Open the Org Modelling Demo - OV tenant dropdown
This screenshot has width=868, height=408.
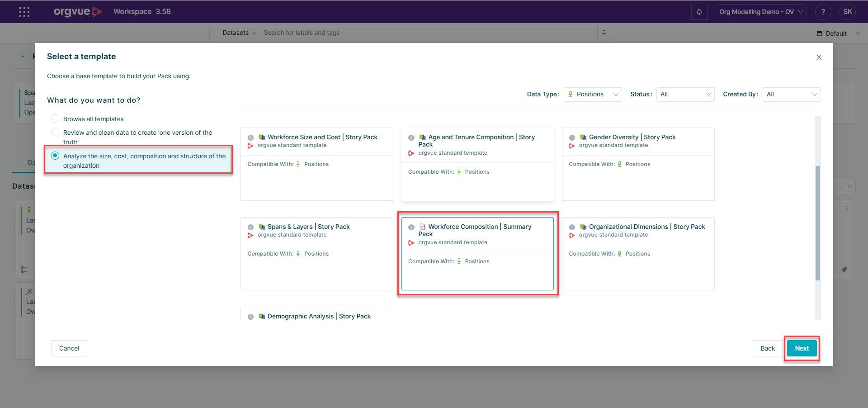click(761, 12)
